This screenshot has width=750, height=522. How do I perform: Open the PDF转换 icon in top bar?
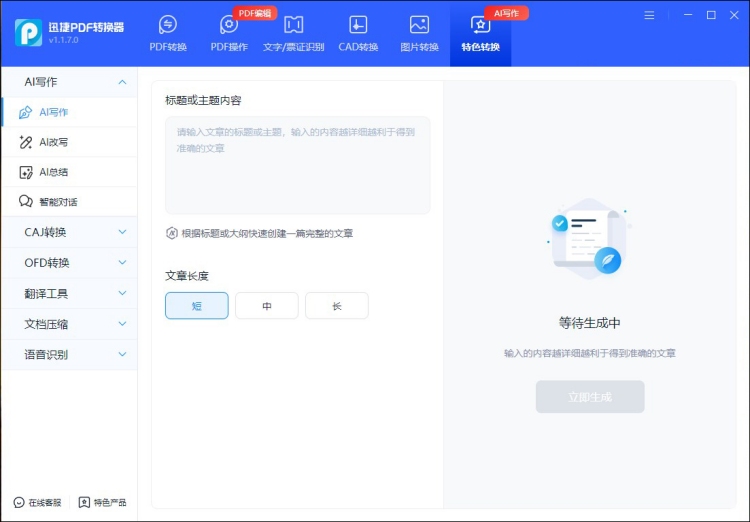coord(168,24)
